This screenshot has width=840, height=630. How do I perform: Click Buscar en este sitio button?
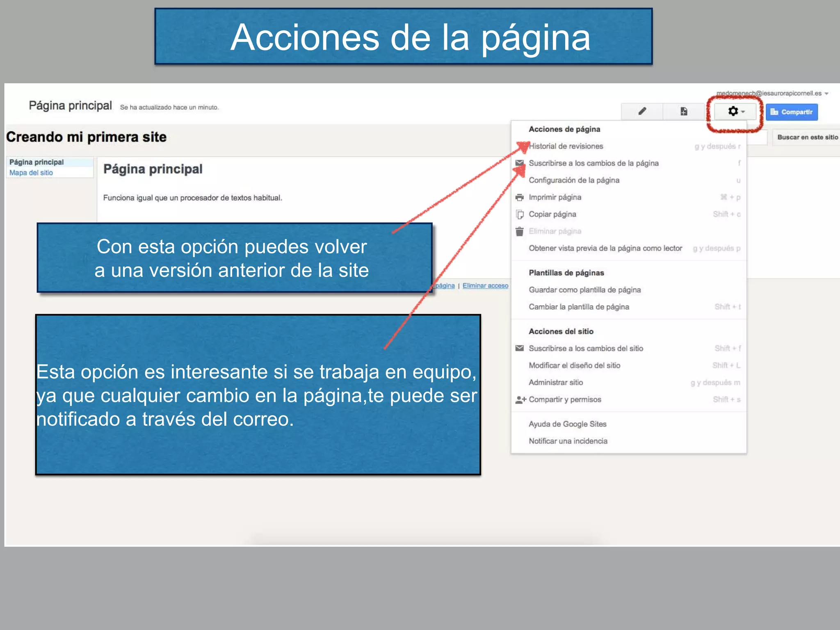tap(807, 137)
